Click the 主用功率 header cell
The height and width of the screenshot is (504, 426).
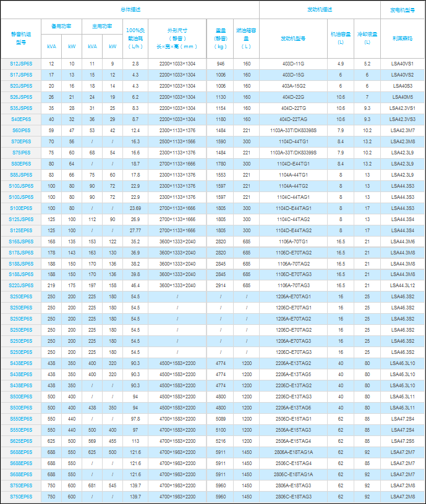point(102,27)
